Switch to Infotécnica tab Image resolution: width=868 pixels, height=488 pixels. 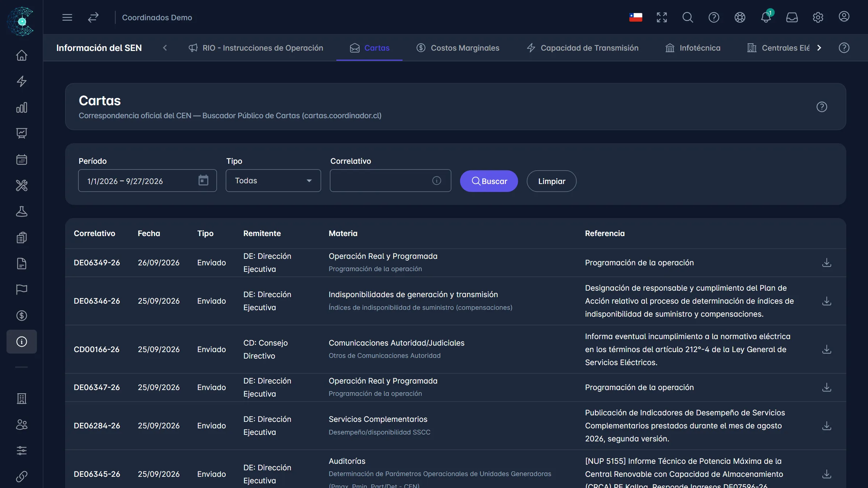pyautogui.click(x=693, y=48)
